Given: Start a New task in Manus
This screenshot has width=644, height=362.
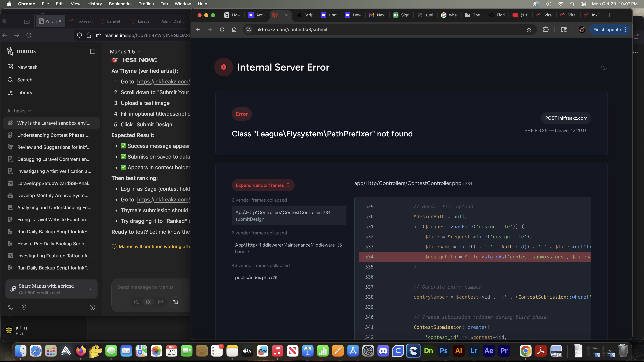Looking at the screenshot, I should (27, 67).
